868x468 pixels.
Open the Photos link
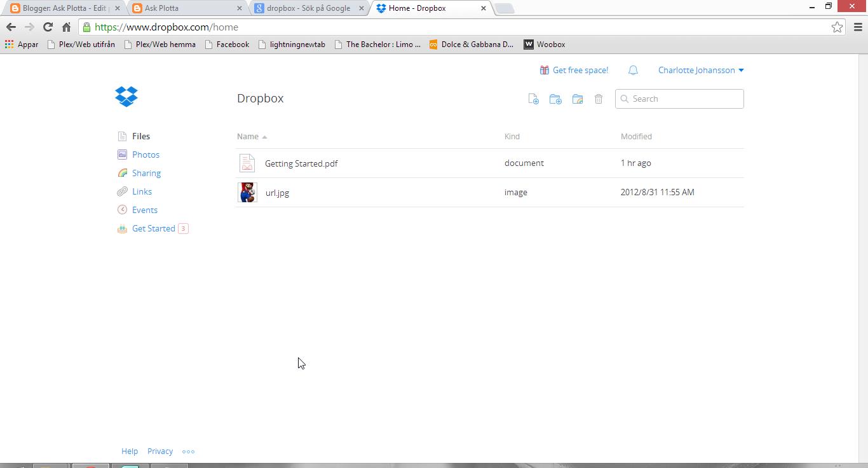(x=146, y=155)
